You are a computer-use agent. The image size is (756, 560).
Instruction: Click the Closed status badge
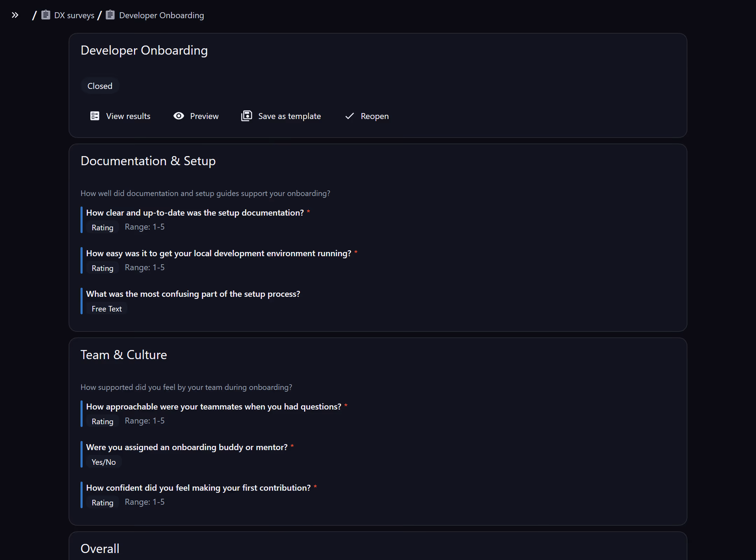(x=100, y=86)
